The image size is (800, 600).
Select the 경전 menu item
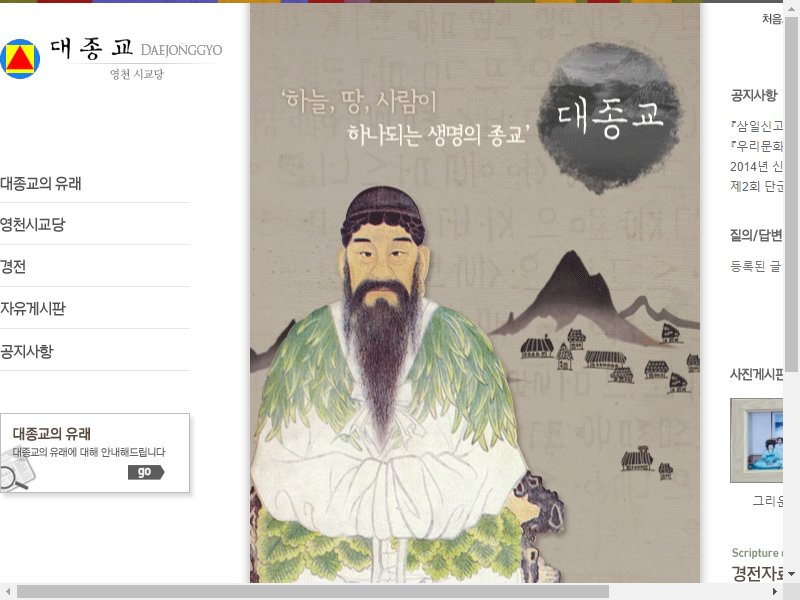[13, 266]
